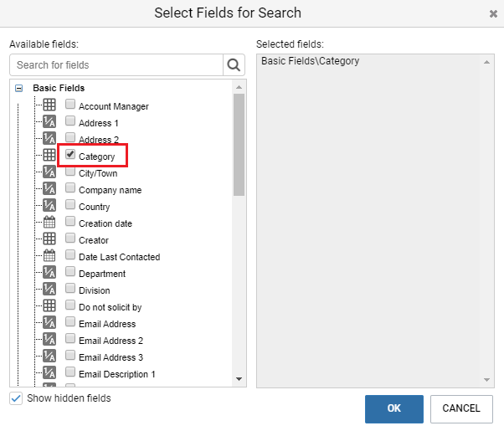
Task: Select Basic Fields\Category in selected fields
Action: point(310,61)
